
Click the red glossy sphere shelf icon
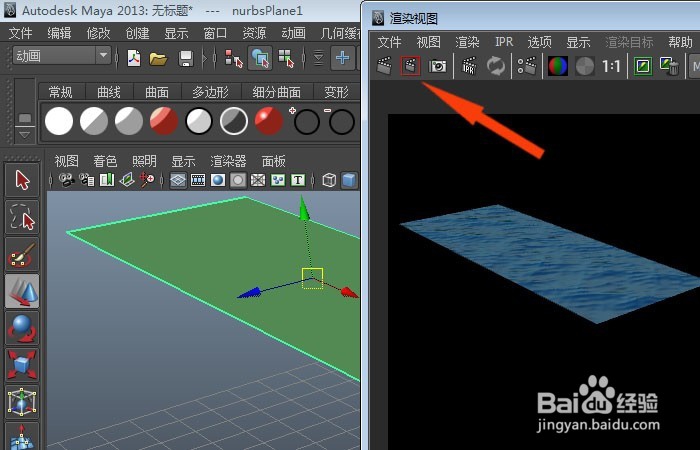click(x=269, y=121)
